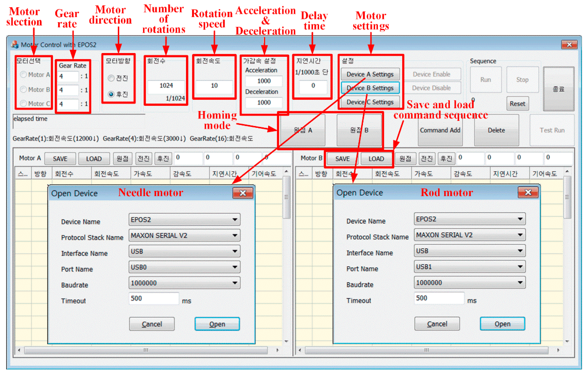
Task: Click the Motor Control app title icon
Action: [15, 45]
